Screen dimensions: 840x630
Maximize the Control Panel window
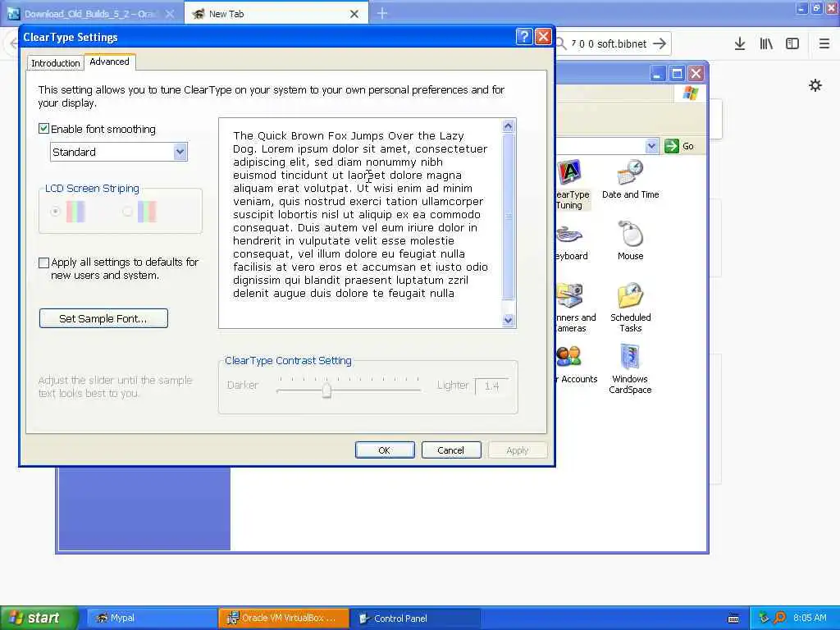[677, 73]
